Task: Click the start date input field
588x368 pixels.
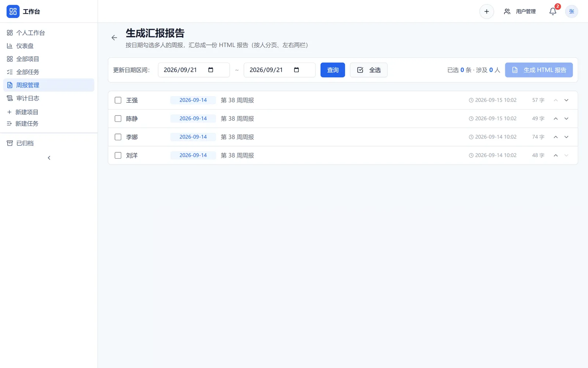Action: 194,70
